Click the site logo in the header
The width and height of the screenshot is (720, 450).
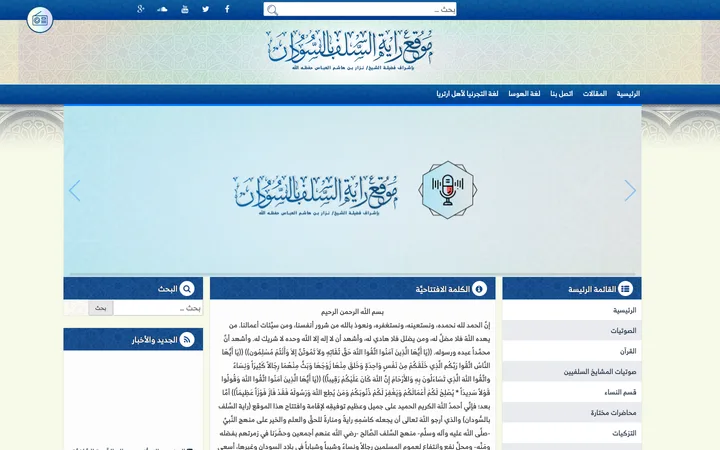coord(350,51)
